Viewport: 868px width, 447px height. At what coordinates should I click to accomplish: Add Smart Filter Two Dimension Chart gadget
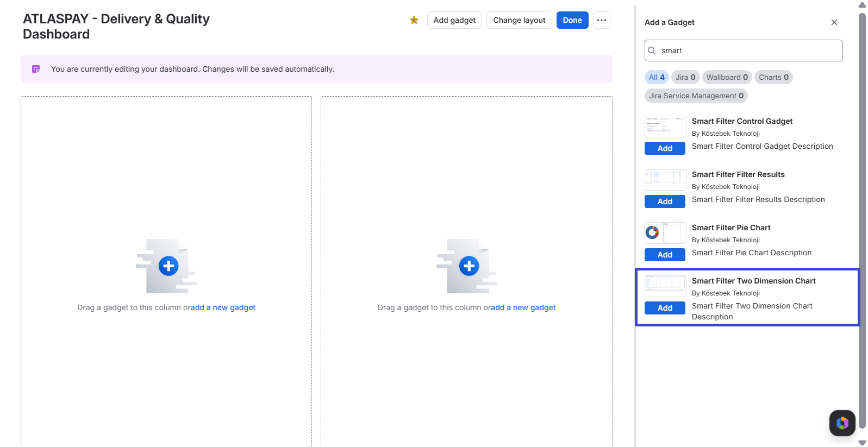click(665, 308)
